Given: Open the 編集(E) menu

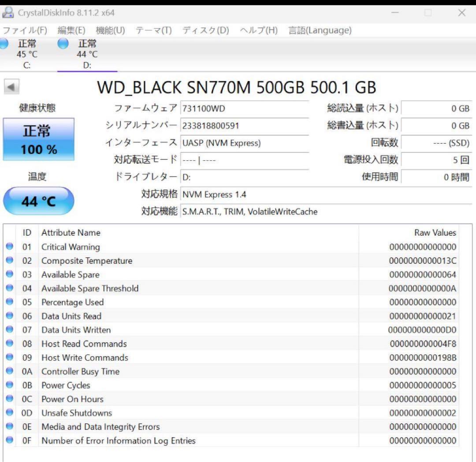Looking at the screenshot, I should pos(71,30).
